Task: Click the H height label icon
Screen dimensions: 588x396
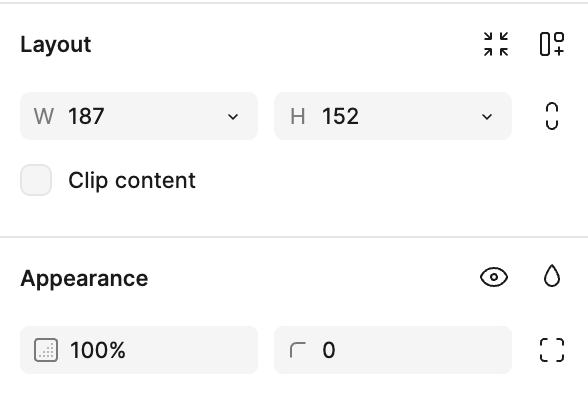Action: coord(298,116)
